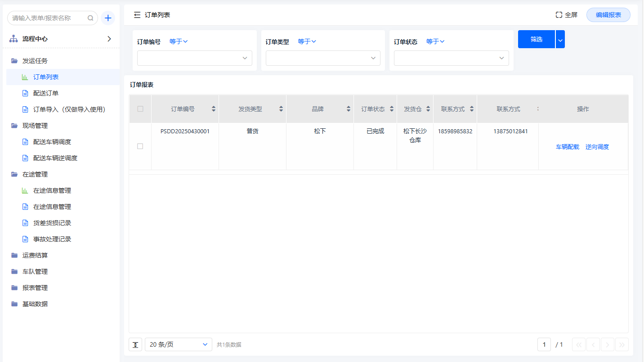Click the 松下长沙仓库 warehouse cell

(x=415, y=136)
